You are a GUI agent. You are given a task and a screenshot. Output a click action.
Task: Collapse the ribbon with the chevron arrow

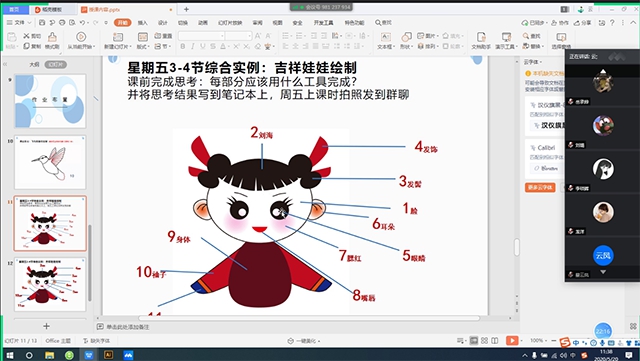click(x=633, y=23)
